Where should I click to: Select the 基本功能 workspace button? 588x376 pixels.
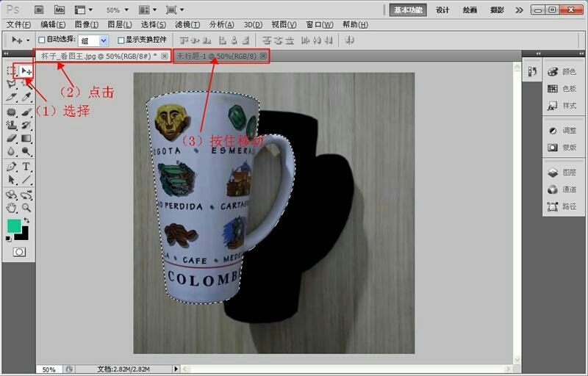click(408, 10)
